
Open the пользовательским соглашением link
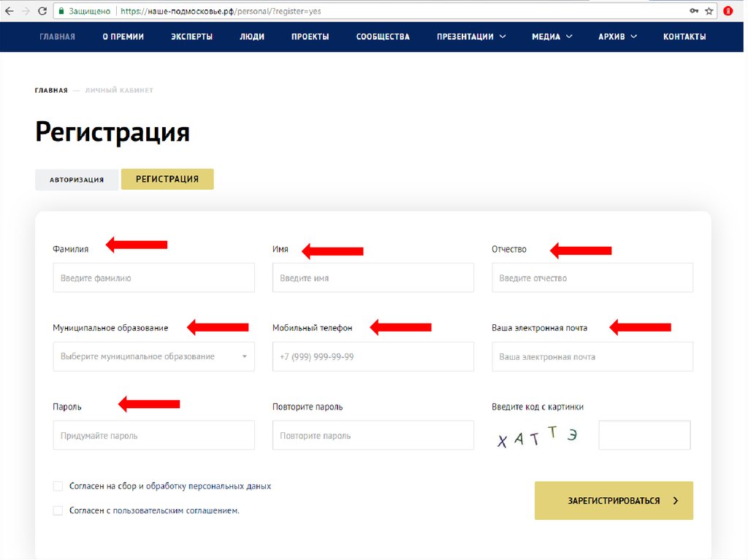[175, 511]
